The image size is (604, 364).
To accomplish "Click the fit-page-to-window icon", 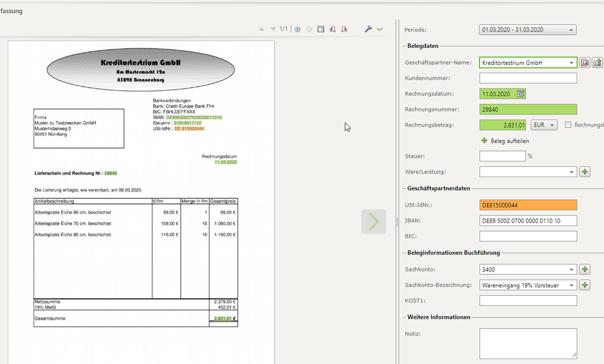I will [x=320, y=29].
